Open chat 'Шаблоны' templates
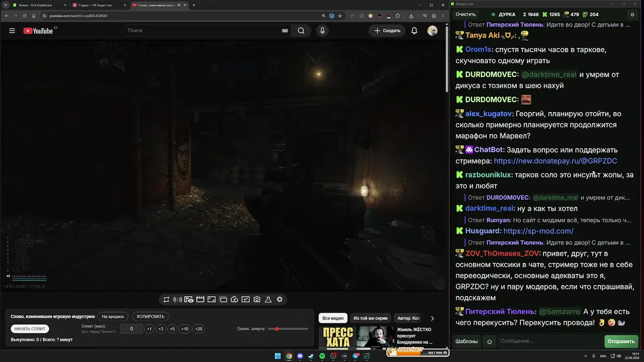Screen dimensions: 644x362 tap(466, 341)
